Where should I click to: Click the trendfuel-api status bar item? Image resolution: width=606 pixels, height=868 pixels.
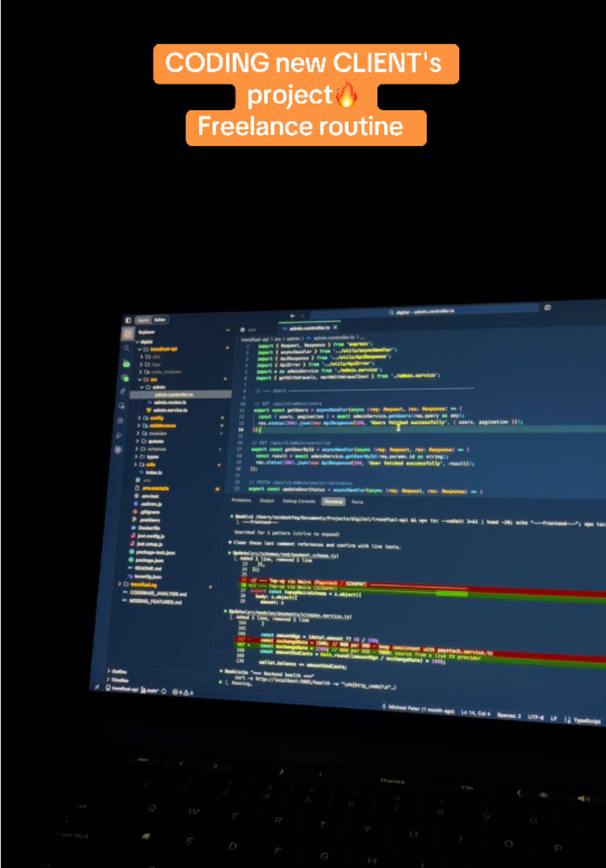pyautogui.click(x=122, y=688)
